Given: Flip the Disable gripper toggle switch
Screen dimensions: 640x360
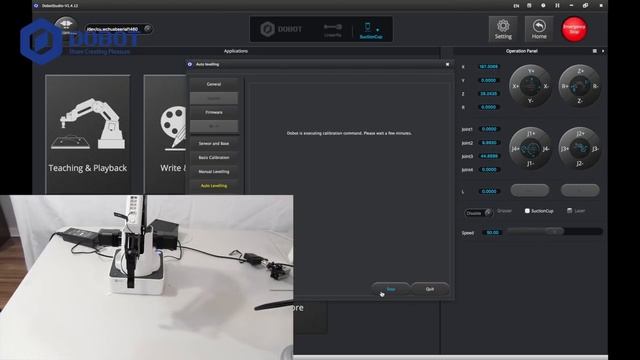Looking at the screenshot, I should 478,213.
